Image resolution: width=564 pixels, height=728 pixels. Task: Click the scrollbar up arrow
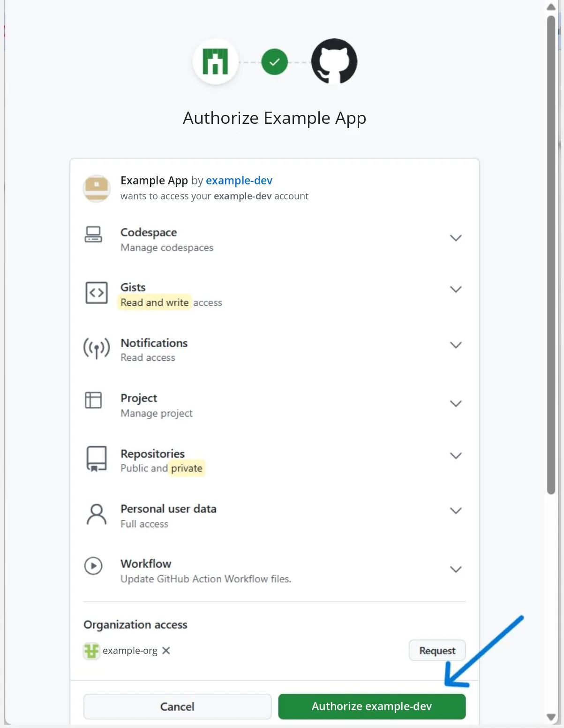(x=551, y=7)
